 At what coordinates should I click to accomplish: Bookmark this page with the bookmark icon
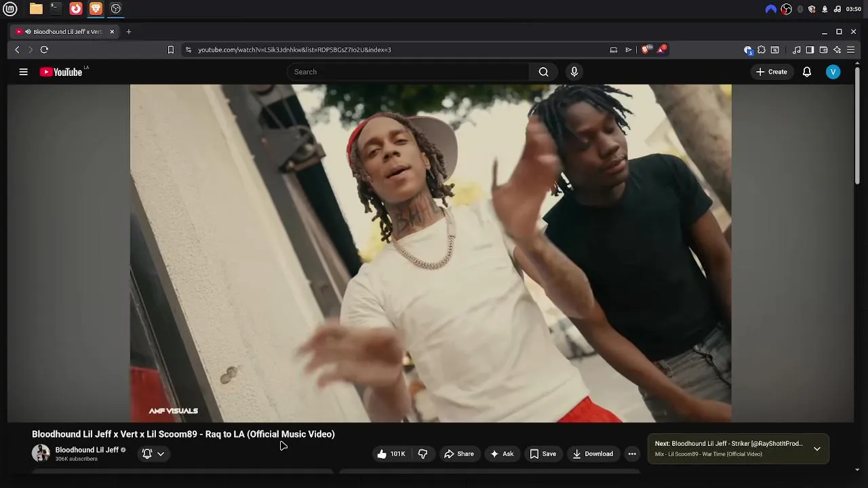tap(171, 49)
